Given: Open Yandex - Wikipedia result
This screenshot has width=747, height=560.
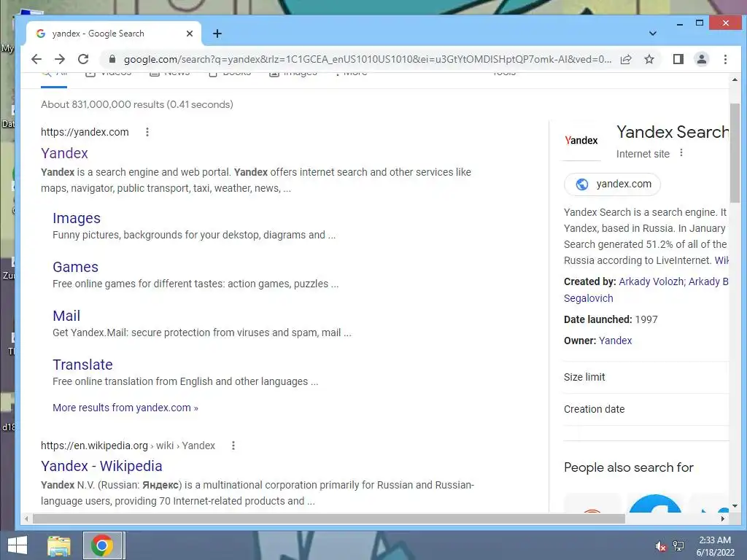Looking at the screenshot, I should coord(101,466).
